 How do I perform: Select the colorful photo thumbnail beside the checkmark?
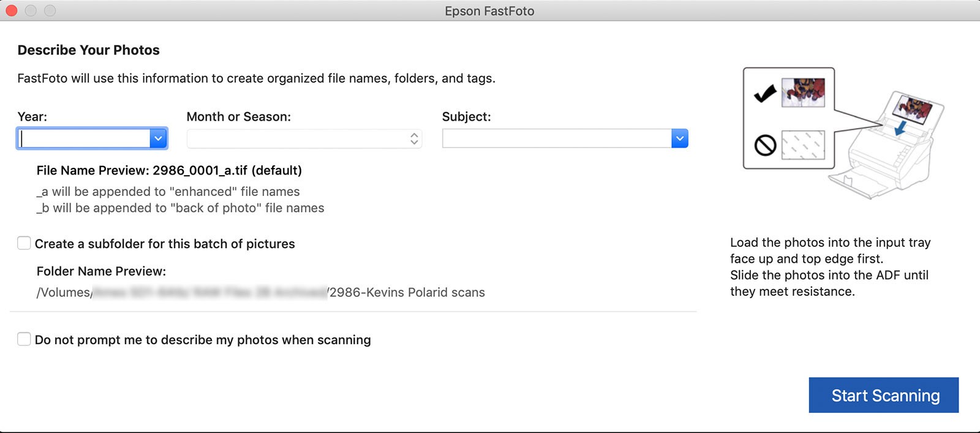[803, 92]
